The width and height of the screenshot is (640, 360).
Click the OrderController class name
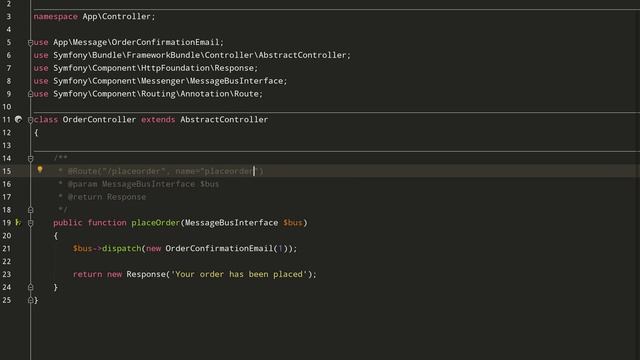click(99, 120)
